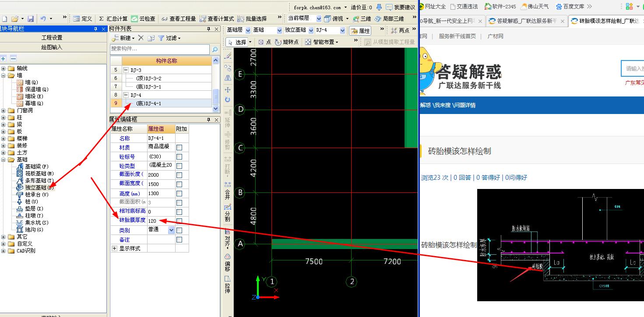
Task: Open 绘图输入 drawing input tab
Action: (52, 47)
